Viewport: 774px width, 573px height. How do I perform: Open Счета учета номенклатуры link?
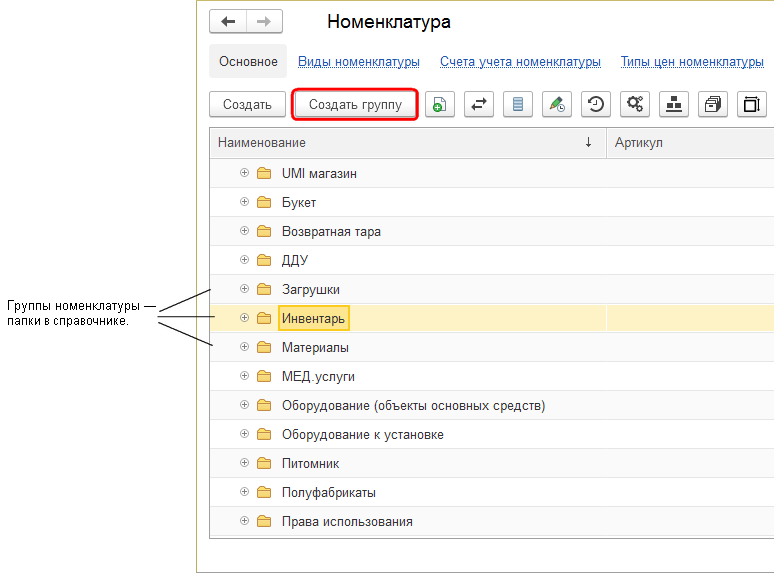click(x=520, y=62)
